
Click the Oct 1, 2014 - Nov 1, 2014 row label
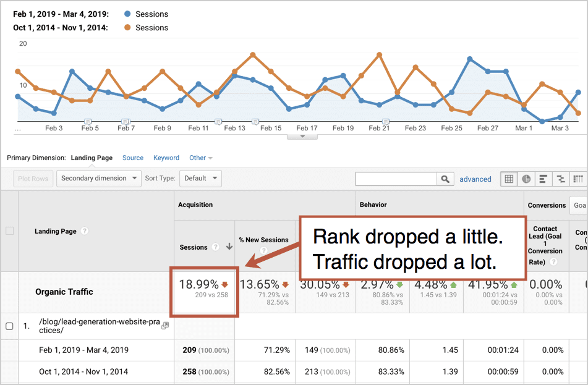tap(83, 371)
